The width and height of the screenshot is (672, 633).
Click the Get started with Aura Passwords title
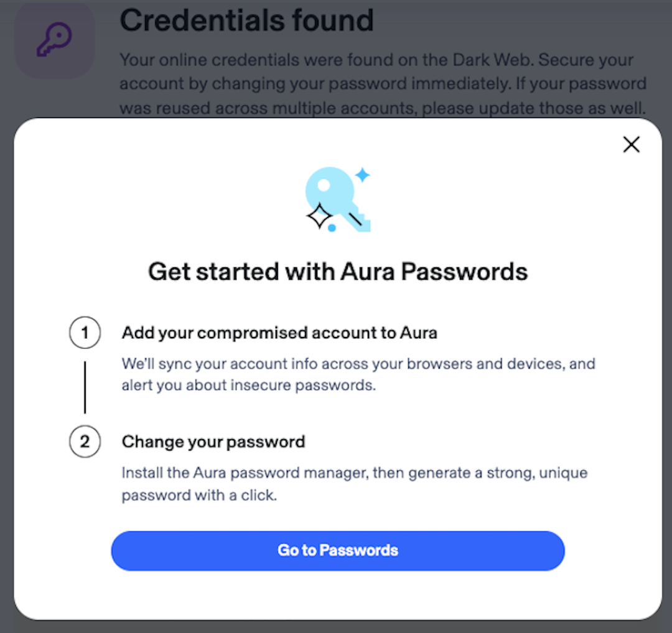337,271
